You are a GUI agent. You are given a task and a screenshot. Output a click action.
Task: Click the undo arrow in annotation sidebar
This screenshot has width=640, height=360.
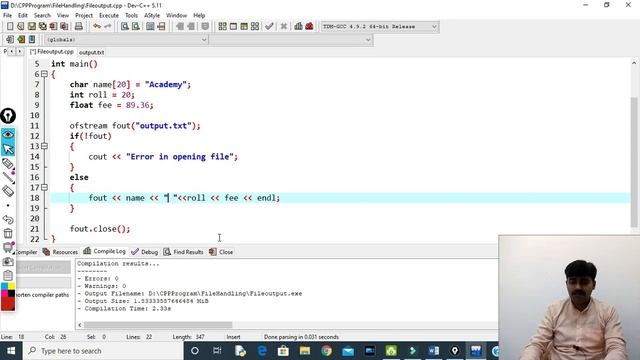(x=8, y=220)
